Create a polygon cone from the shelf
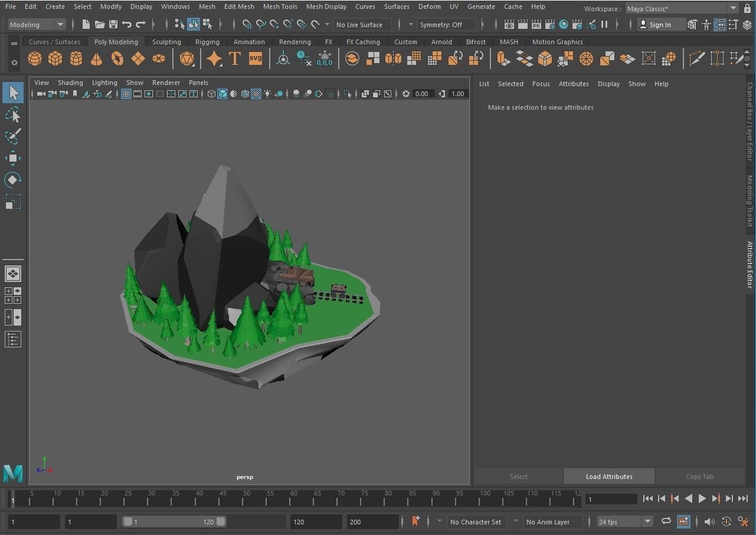The image size is (756, 535). click(x=97, y=58)
